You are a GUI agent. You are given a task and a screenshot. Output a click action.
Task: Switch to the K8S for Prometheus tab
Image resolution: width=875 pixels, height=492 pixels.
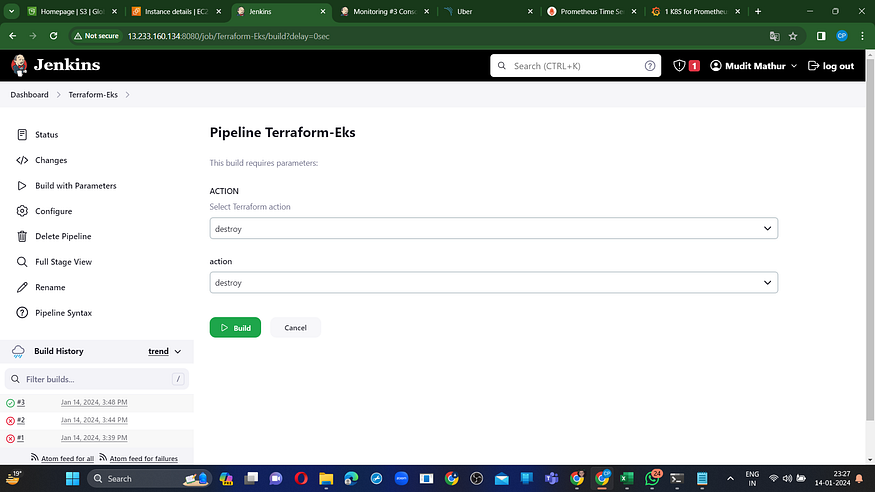[x=696, y=11]
